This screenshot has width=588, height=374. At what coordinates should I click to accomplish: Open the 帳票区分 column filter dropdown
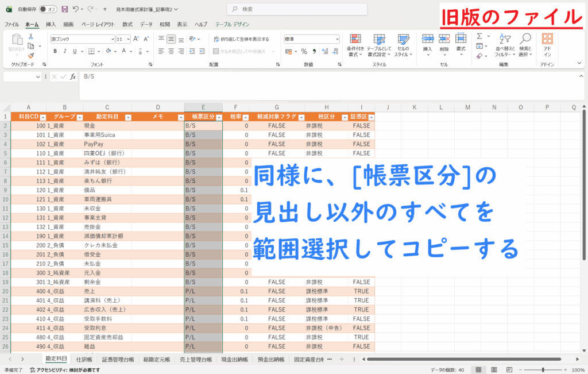tap(219, 117)
